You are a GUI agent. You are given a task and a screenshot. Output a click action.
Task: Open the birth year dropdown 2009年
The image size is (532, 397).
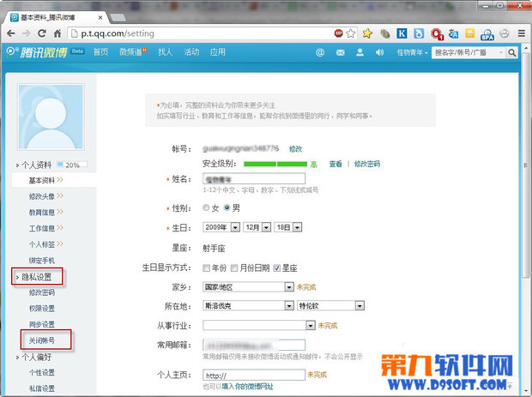(x=221, y=227)
